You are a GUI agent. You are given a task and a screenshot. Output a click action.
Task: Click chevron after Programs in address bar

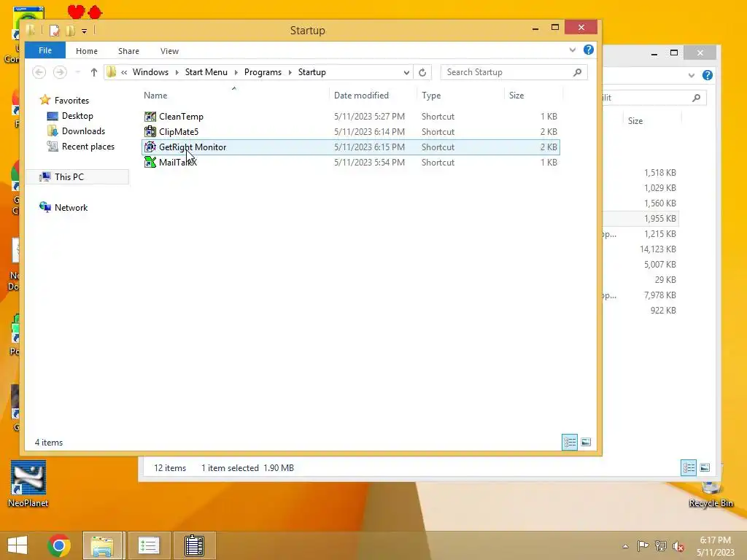[290, 72]
